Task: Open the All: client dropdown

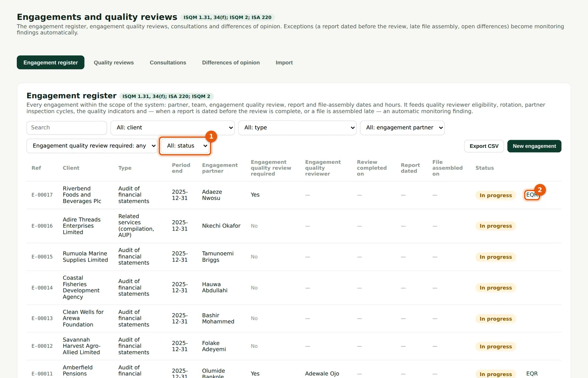Action: [x=173, y=128]
